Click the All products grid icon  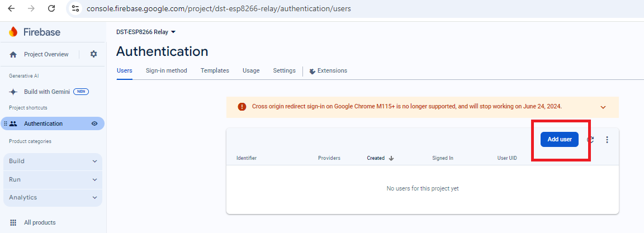(13, 222)
